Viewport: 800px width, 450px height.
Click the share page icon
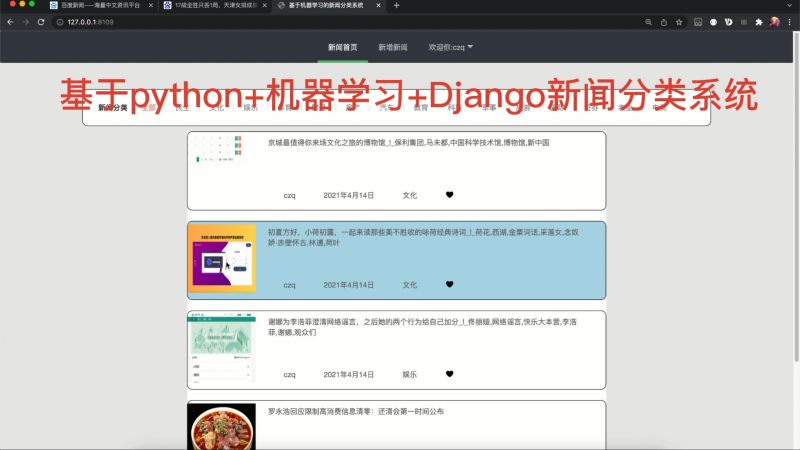pos(664,22)
